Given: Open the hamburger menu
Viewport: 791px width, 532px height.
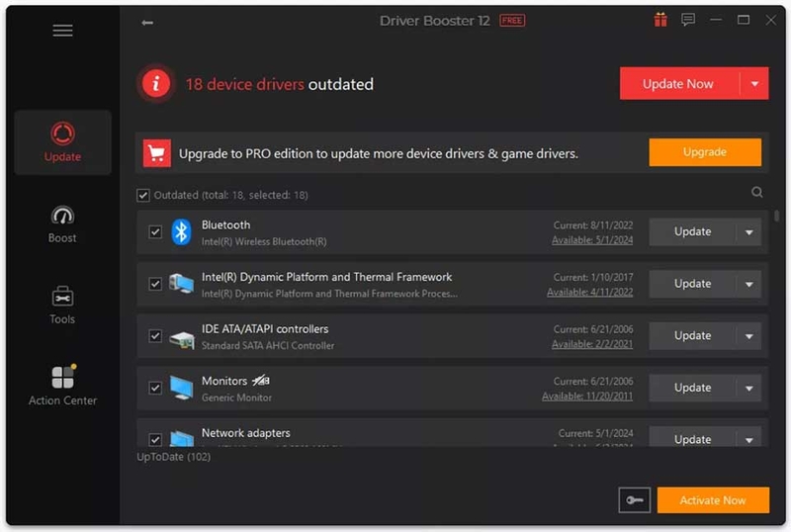Looking at the screenshot, I should [62, 31].
